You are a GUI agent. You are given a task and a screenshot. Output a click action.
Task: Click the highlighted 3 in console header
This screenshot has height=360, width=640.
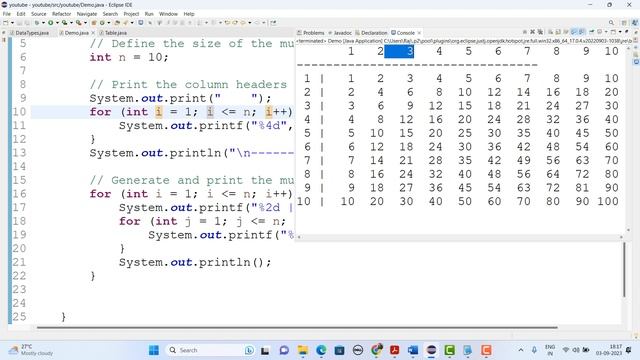pyautogui.click(x=399, y=51)
